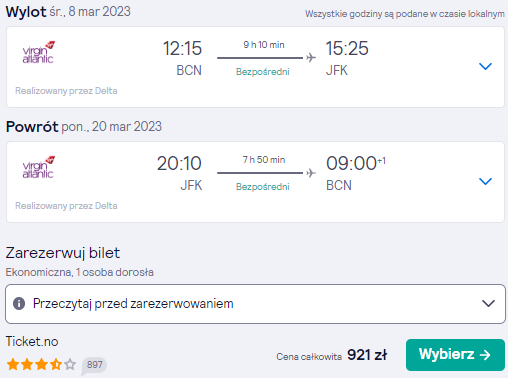Select the return departure time 20:10
Viewport: 508px width, 378px height.
(179, 163)
